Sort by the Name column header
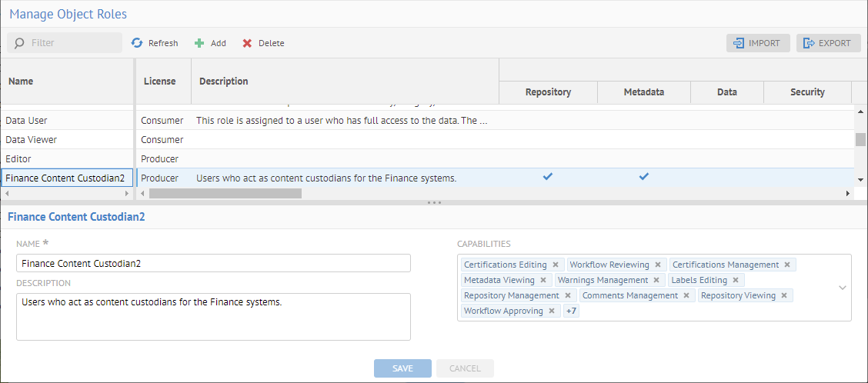The width and height of the screenshot is (868, 383). coord(21,81)
